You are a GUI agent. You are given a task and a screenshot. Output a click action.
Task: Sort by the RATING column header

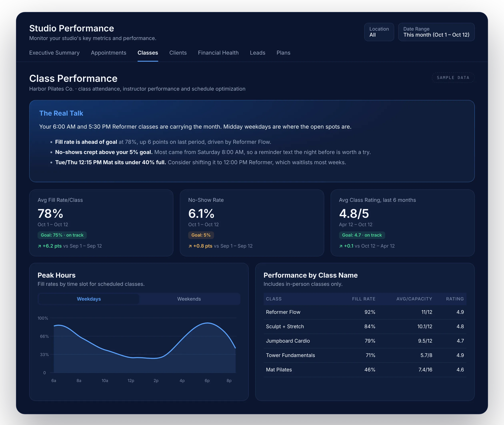(455, 299)
